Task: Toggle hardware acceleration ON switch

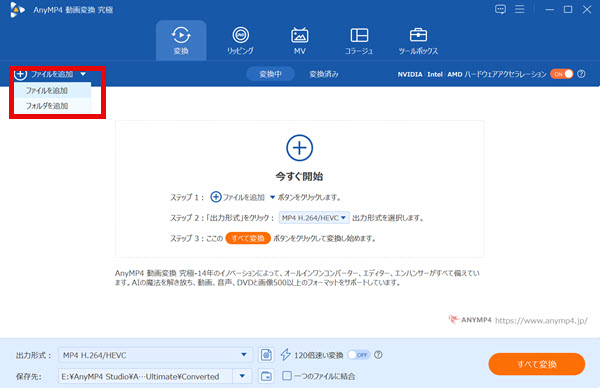Action: tap(562, 74)
